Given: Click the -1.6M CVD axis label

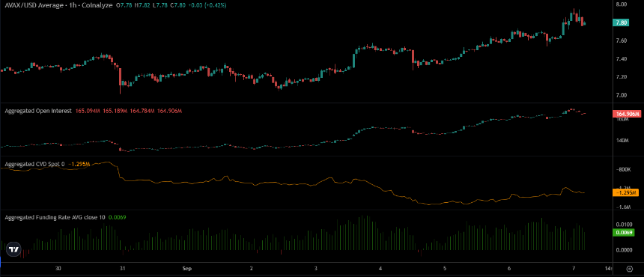Looking at the screenshot, I should tap(624, 207).
